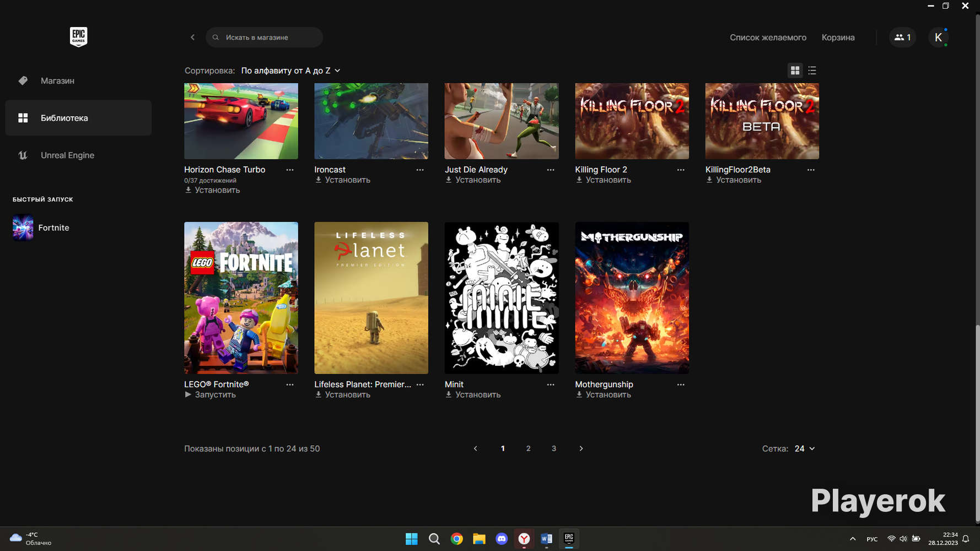980x551 pixels.
Task: Open the three-dot menu for LEGO Fortnite
Action: coord(290,385)
